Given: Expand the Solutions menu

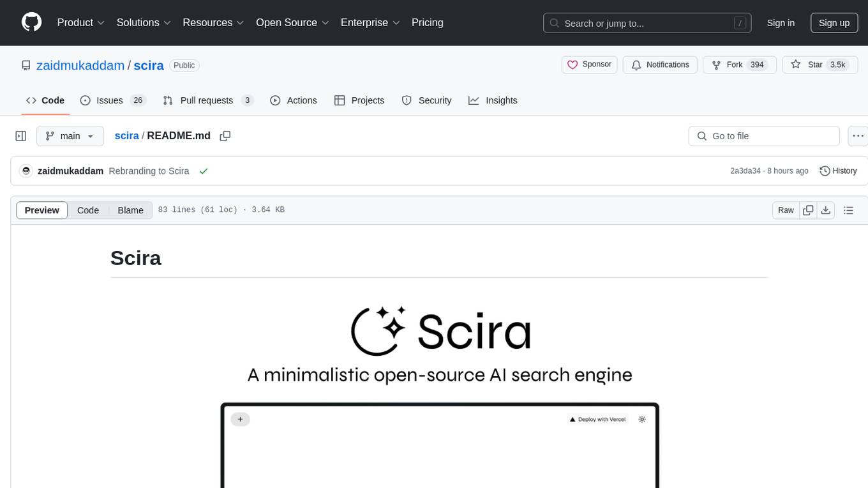Looking at the screenshot, I should click(144, 22).
